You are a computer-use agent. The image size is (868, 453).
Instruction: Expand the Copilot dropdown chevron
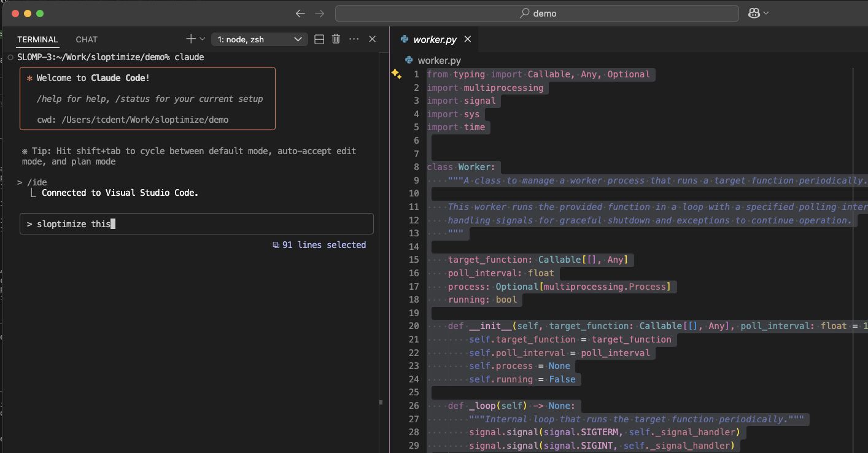[765, 14]
